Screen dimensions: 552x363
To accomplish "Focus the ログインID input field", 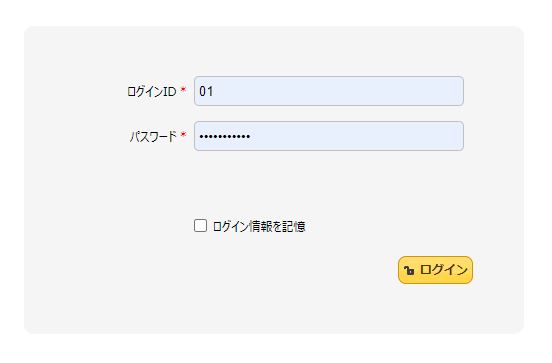I will coord(328,91).
